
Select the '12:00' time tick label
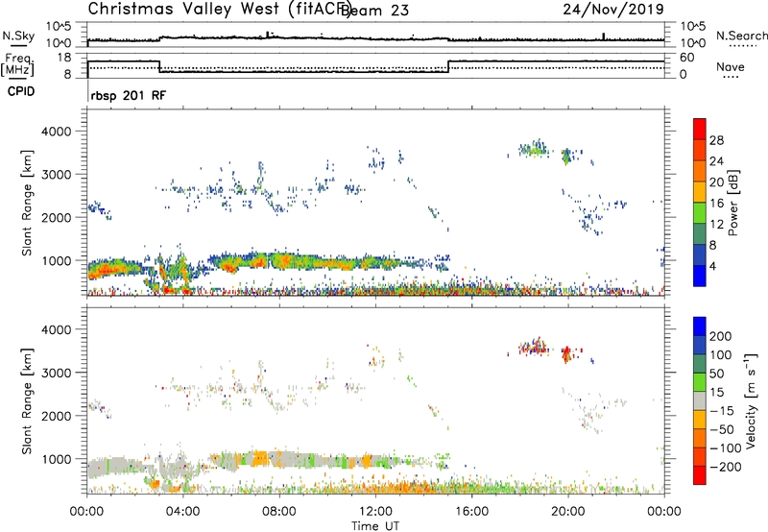click(375, 512)
